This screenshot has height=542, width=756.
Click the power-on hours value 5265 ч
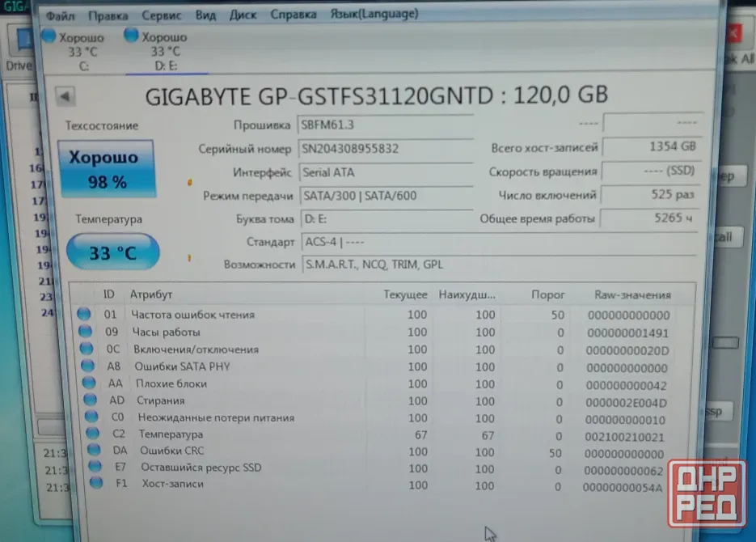[650, 218]
